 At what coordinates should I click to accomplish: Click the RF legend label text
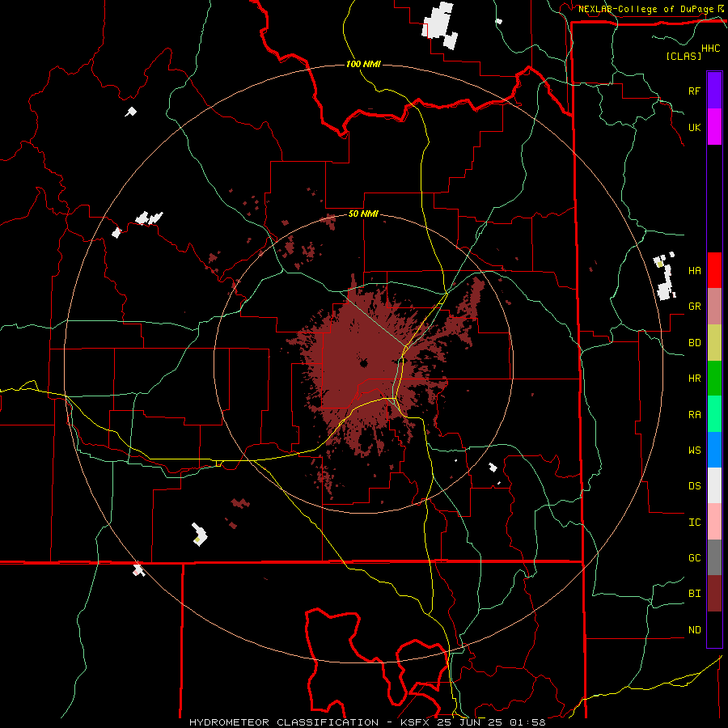click(694, 91)
